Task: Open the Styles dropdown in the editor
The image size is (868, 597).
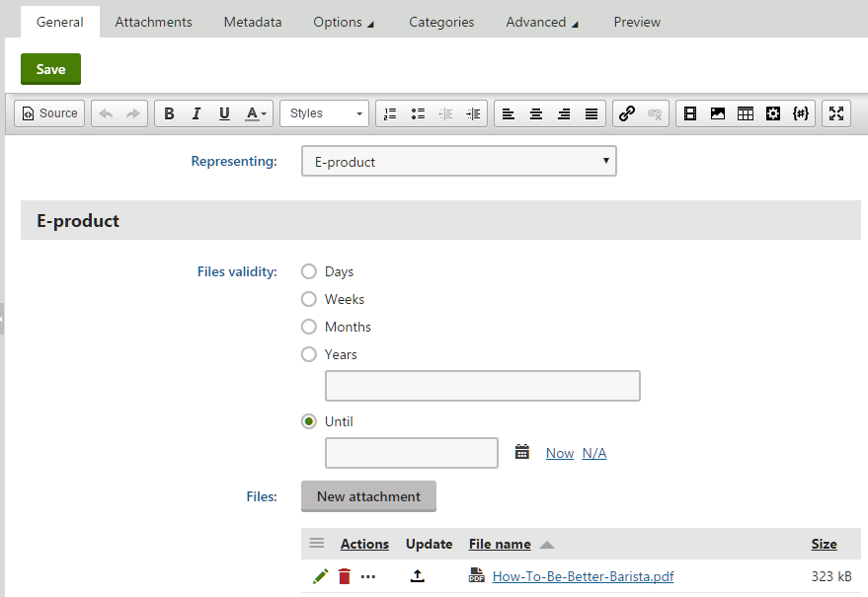Action: (323, 112)
